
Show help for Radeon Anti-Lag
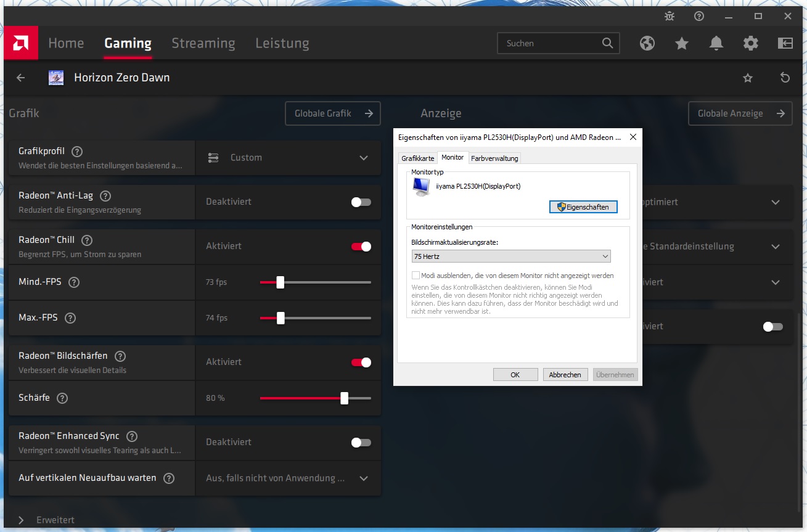[105, 195]
